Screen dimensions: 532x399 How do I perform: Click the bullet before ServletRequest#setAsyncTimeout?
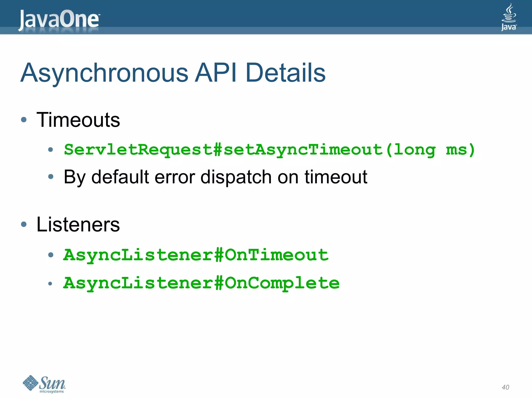[51, 150]
